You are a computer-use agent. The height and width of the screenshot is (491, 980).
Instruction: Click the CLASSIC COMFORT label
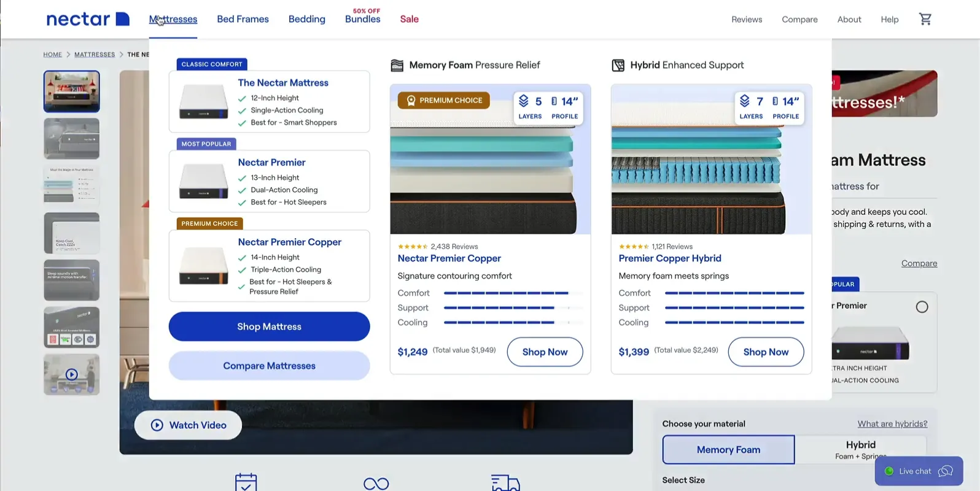click(x=212, y=64)
